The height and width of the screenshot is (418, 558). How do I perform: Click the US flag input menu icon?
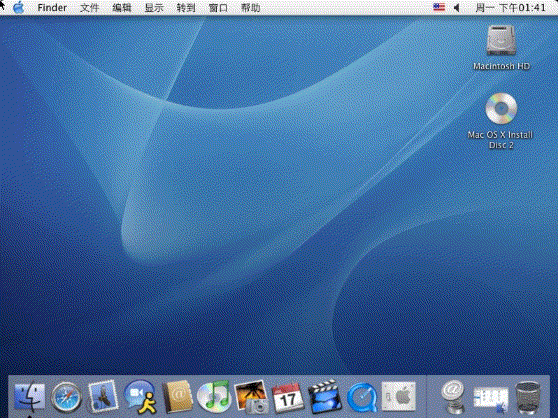tap(439, 7)
